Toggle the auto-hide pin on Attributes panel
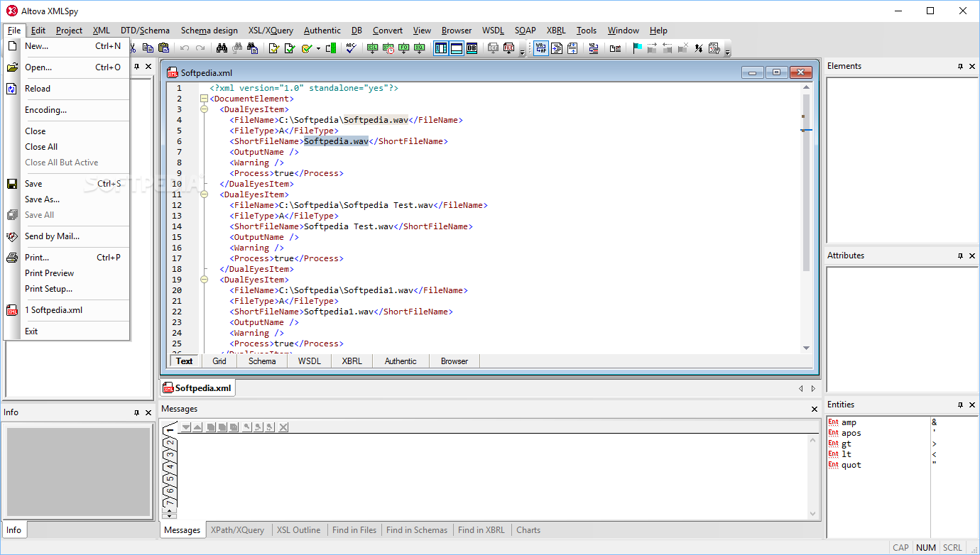 click(x=961, y=256)
